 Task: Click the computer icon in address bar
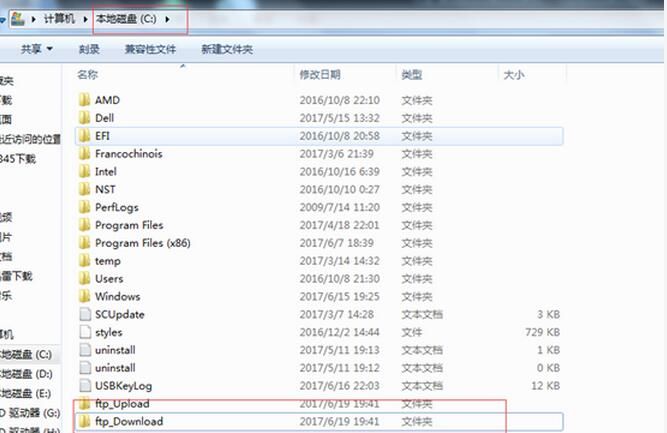coord(17,18)
